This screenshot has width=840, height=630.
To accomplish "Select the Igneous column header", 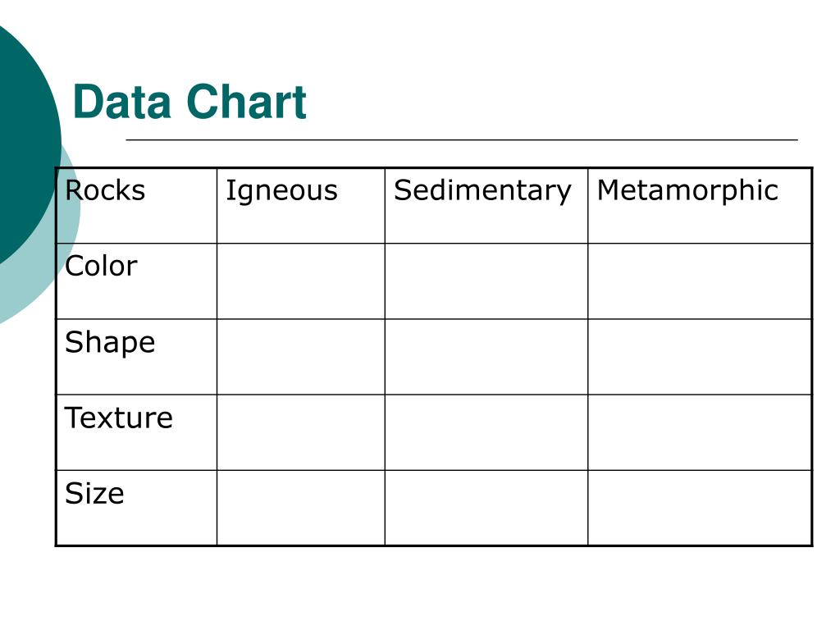I will point(301,206).
